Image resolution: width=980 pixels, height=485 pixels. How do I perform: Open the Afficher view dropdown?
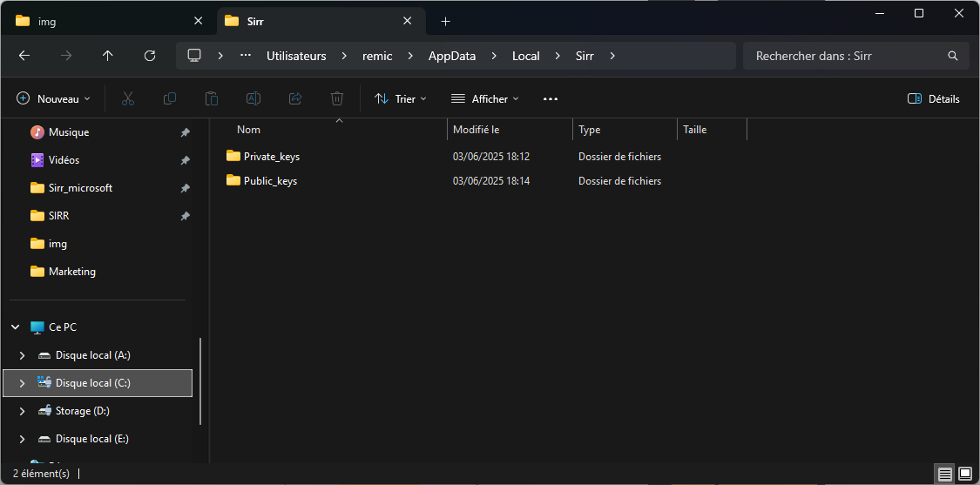pyautogui.click(x=485, y=98)
